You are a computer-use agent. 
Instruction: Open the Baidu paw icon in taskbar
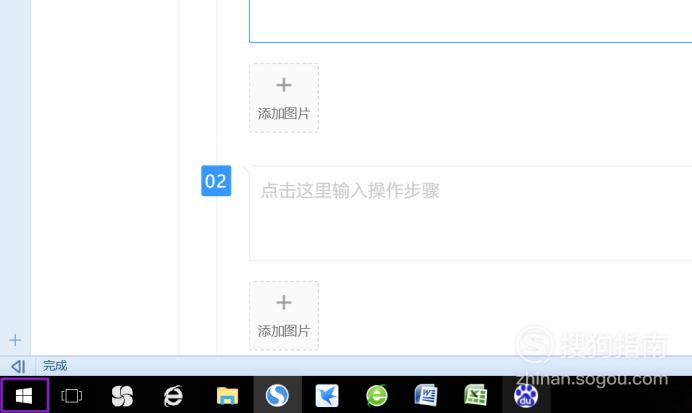click(x=526, y=395)
